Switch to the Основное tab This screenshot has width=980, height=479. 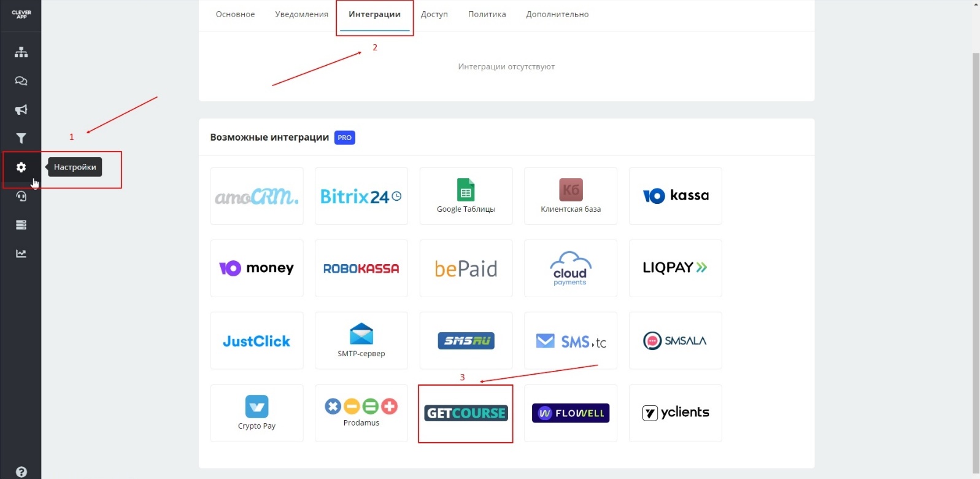[x=235, y=14]
